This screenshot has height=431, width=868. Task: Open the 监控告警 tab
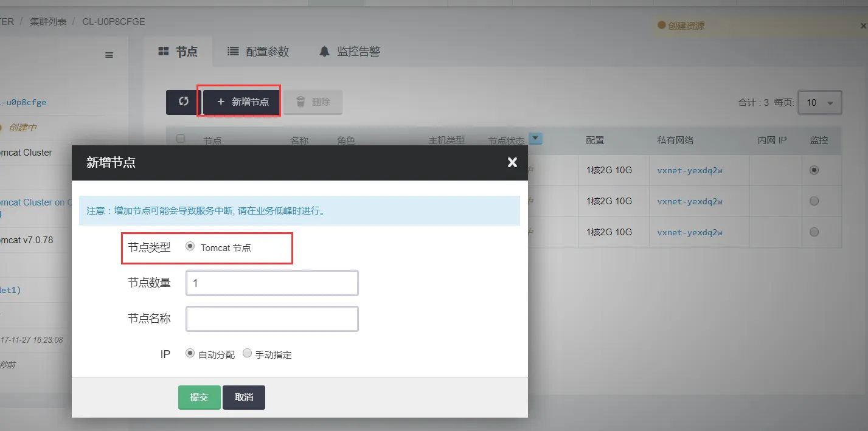point(349,52)
